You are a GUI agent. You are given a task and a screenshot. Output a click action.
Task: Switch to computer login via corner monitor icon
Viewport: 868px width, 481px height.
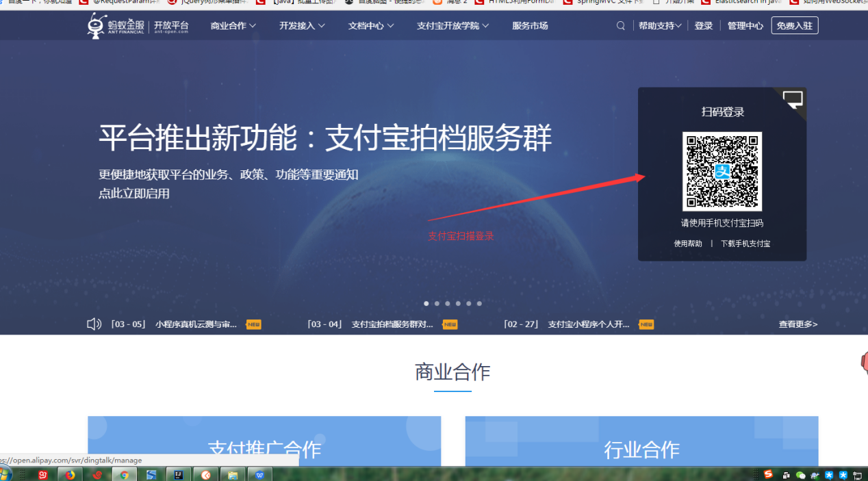pos(793,100)
